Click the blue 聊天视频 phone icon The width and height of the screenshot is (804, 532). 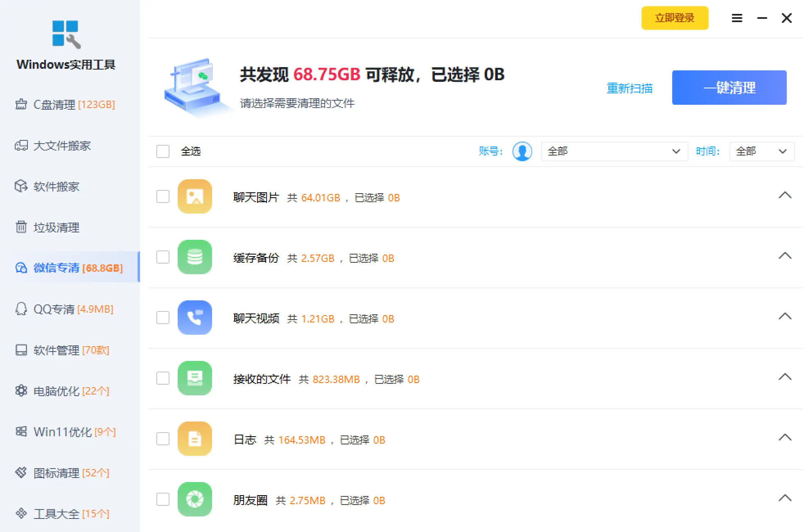coord(194,318)
